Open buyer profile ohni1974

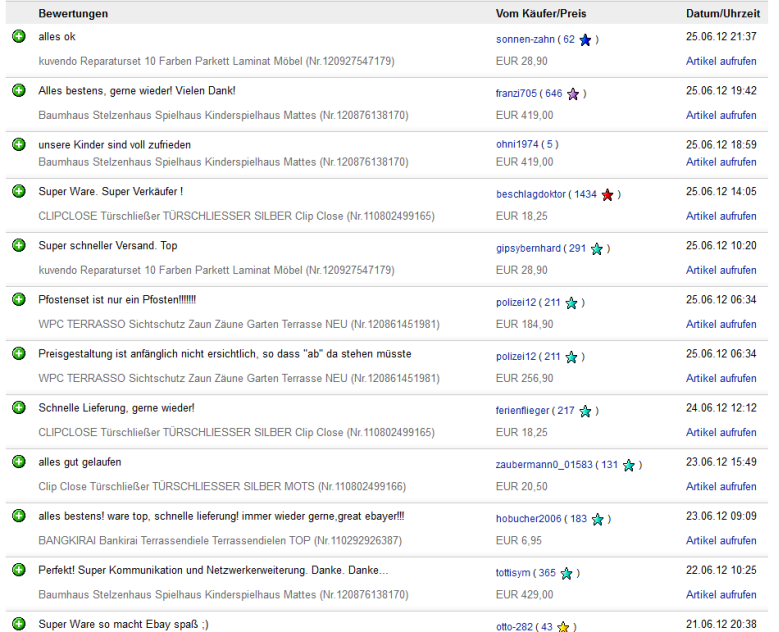coord(517,144)
